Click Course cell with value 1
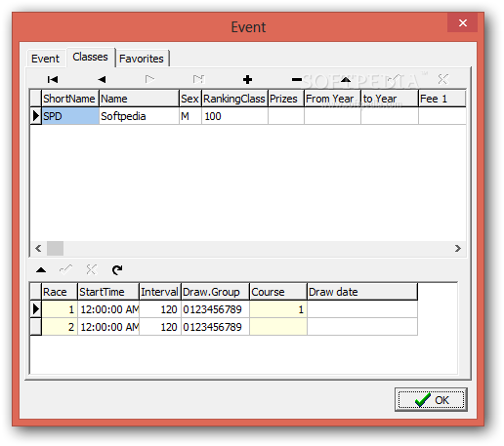The width and height of the screenshot is (504, 446). [x=278, y=309]
